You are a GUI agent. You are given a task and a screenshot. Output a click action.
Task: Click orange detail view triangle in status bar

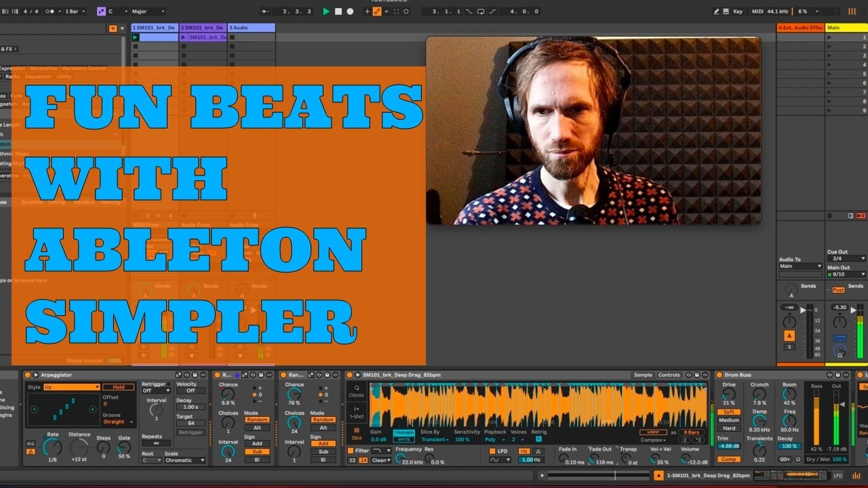click(x=658, y=476)
